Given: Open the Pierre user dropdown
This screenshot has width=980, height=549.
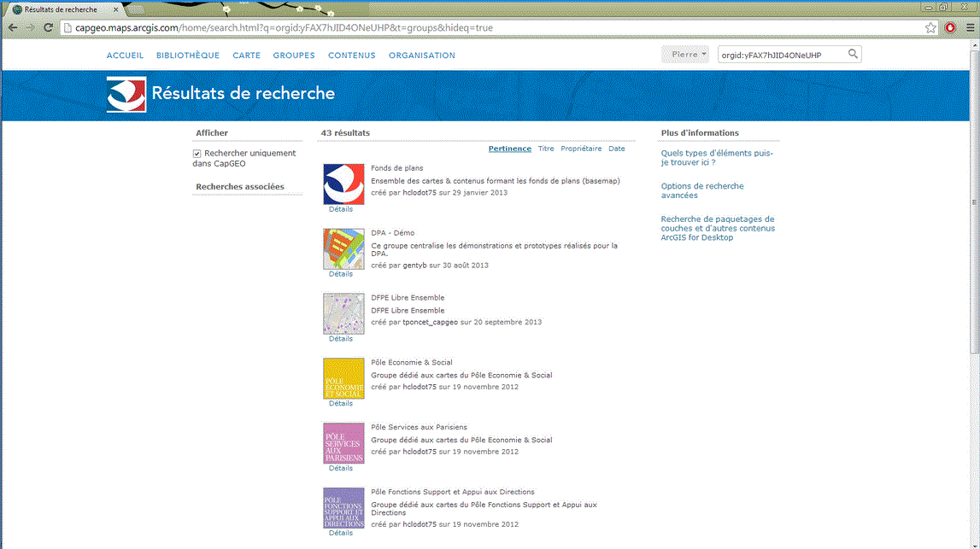Looking at the screenshot, I should (x=685, y=55).
